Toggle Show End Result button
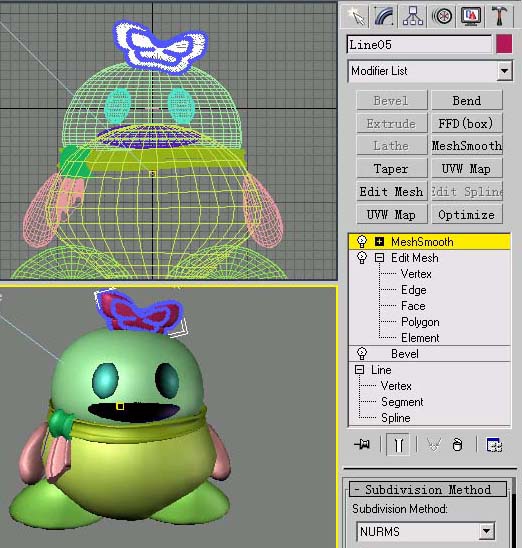 pyautogui.click(x=398, y=445)
